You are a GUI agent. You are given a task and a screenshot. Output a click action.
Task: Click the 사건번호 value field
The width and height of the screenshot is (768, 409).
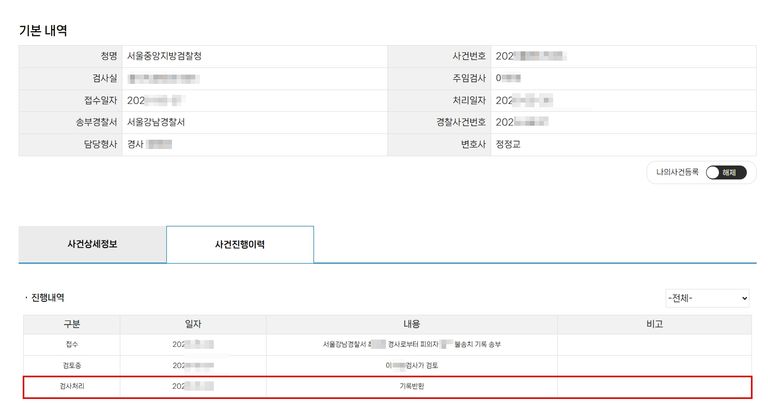click(x=530, y=56)
